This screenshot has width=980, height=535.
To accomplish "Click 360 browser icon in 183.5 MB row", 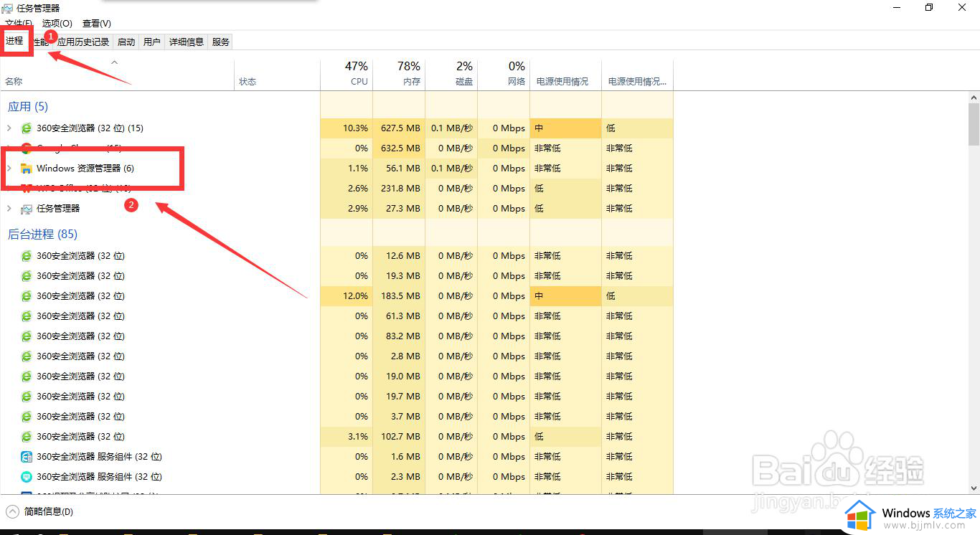I will pos(27,296).
